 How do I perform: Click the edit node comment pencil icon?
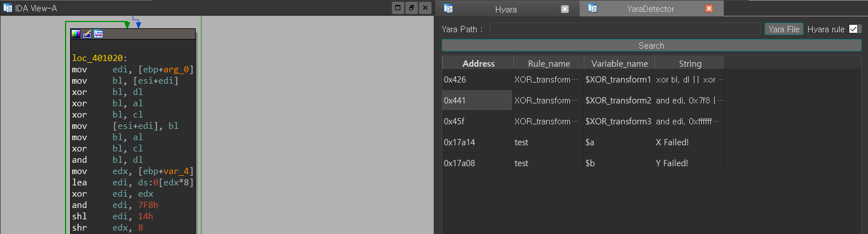pos(87,34)
